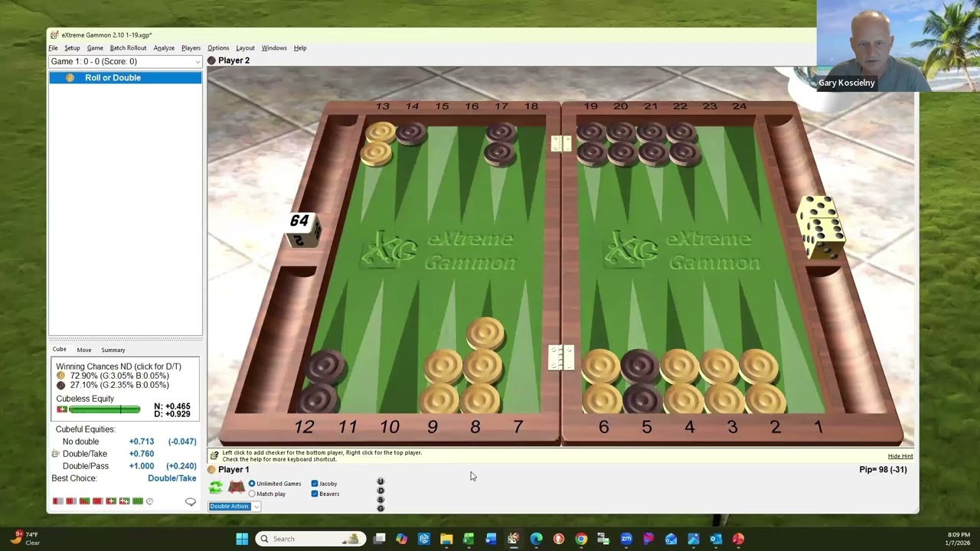Image resolution: width=980 pixels, height=551 pixels.
Task: Open Microsoft Edge from the taskbar
Action: (x=536, y=539)
